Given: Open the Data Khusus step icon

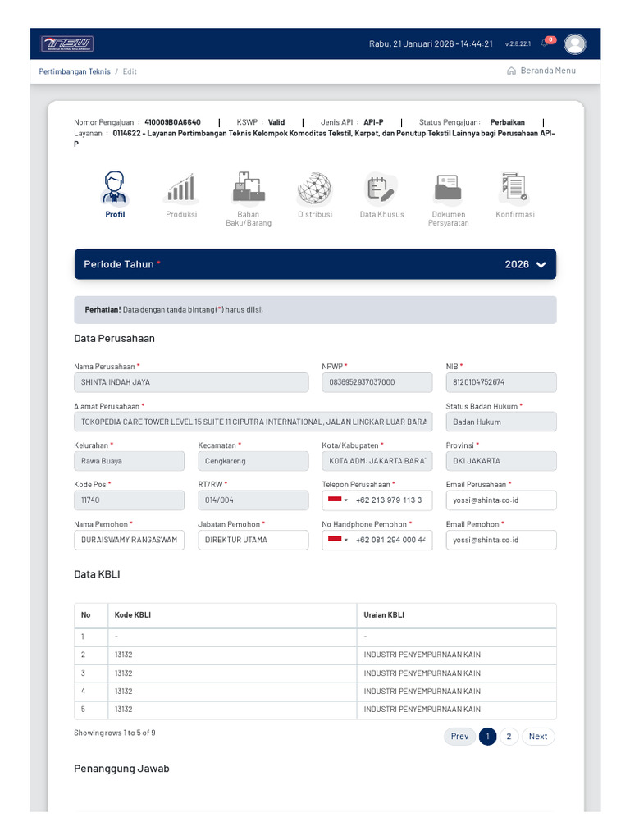Looking at the screenshot, I should point(381,188).
